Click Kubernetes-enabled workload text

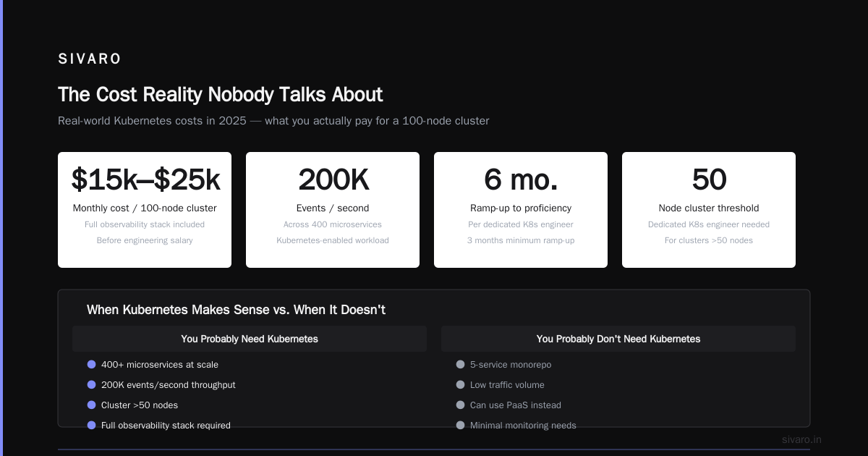333,240
